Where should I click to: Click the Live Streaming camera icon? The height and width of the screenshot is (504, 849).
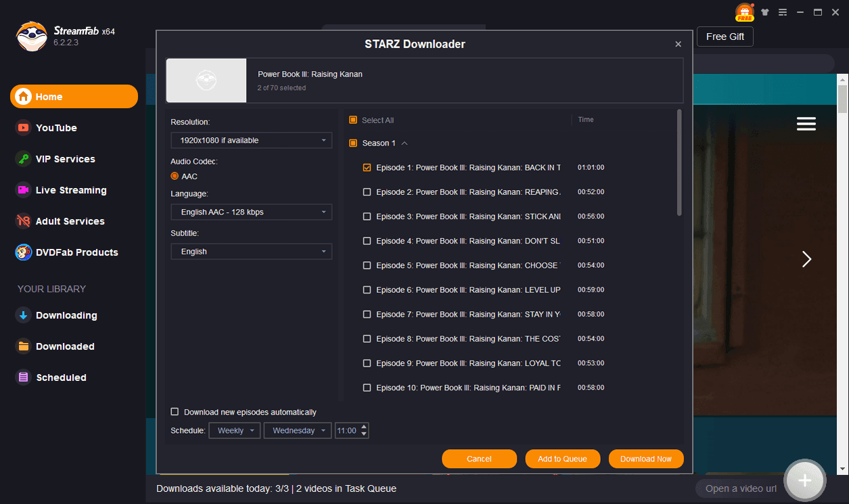[x=24, y=190]
